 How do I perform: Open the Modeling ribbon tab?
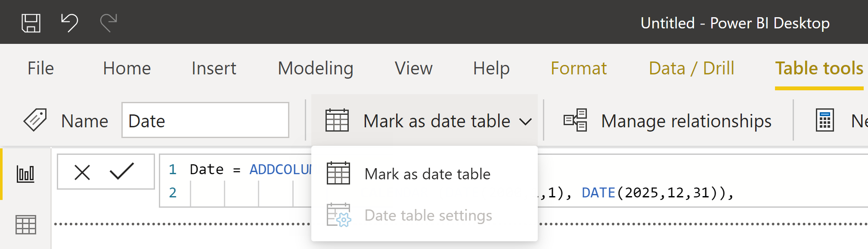click(x=315, y=68)
